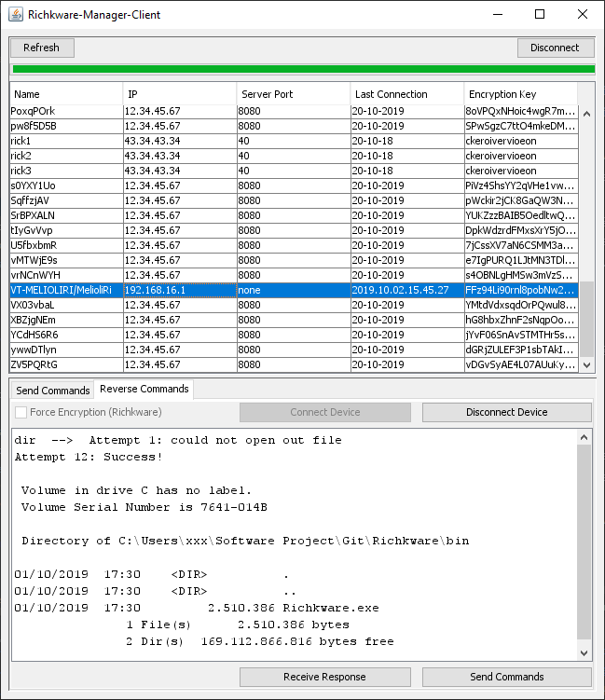Image resolution: width=605 pixels, height=700 pixels.
Task: Click the Disconnect Device button
Action: tap(507, 412)
